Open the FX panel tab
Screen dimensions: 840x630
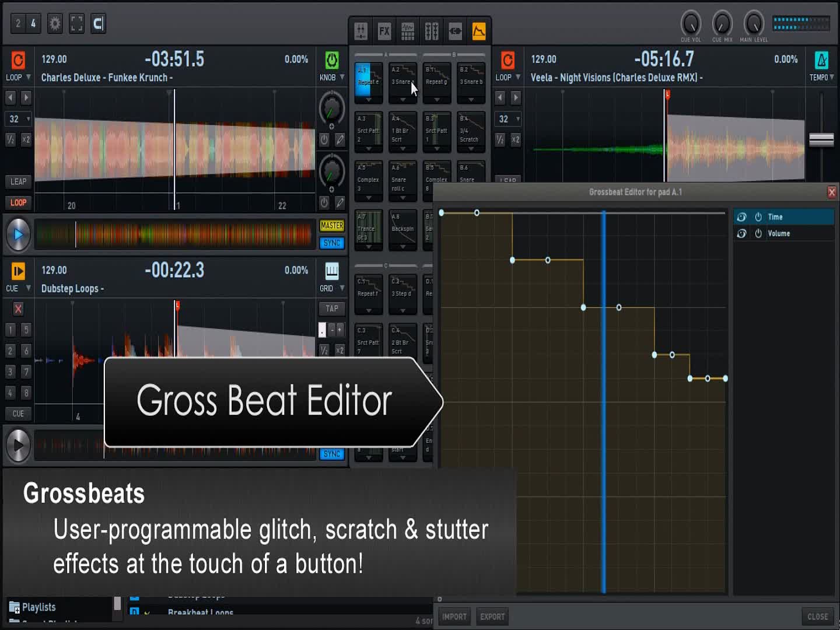[384, 32]
